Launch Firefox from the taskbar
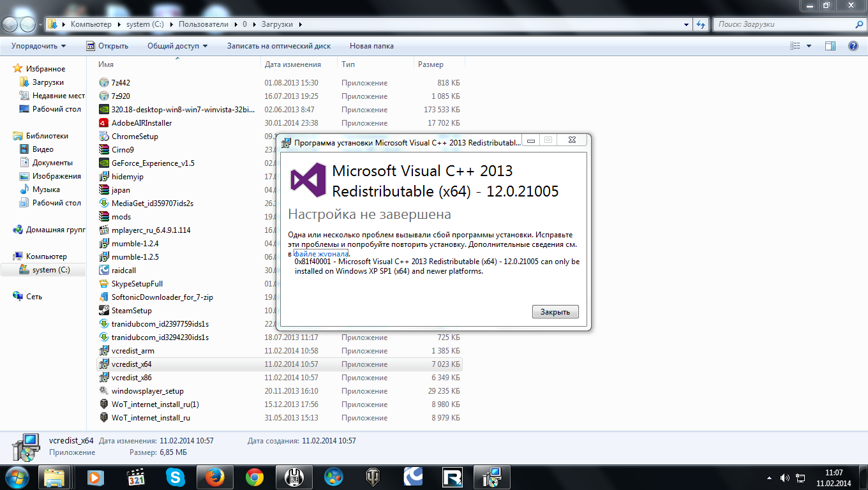 point(214,477)
